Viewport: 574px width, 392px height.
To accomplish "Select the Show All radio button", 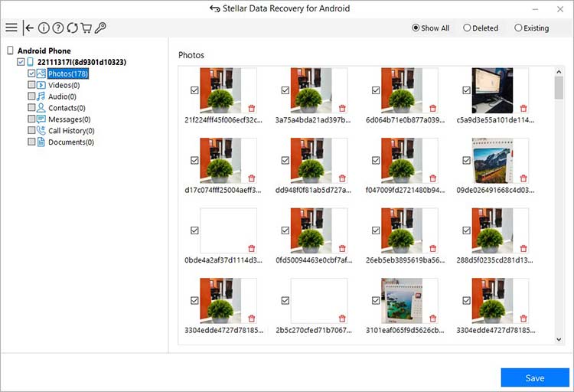I will (416, 28).
